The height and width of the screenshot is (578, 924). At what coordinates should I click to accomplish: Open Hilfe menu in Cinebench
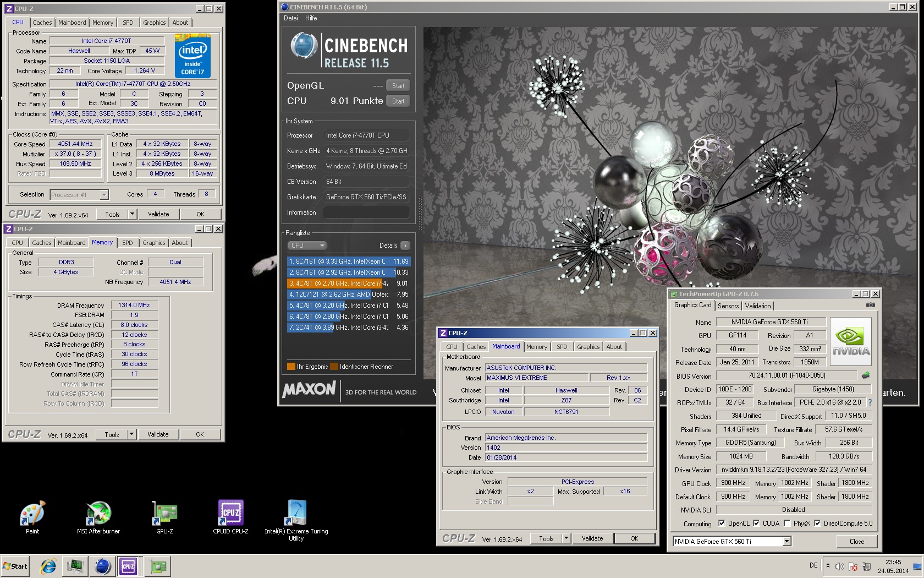311,18
